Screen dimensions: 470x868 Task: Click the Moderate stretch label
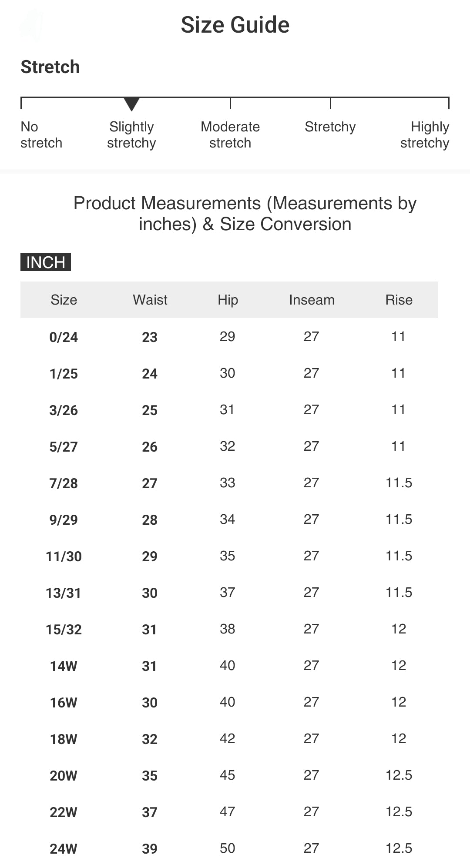click(x=230, y=135)
